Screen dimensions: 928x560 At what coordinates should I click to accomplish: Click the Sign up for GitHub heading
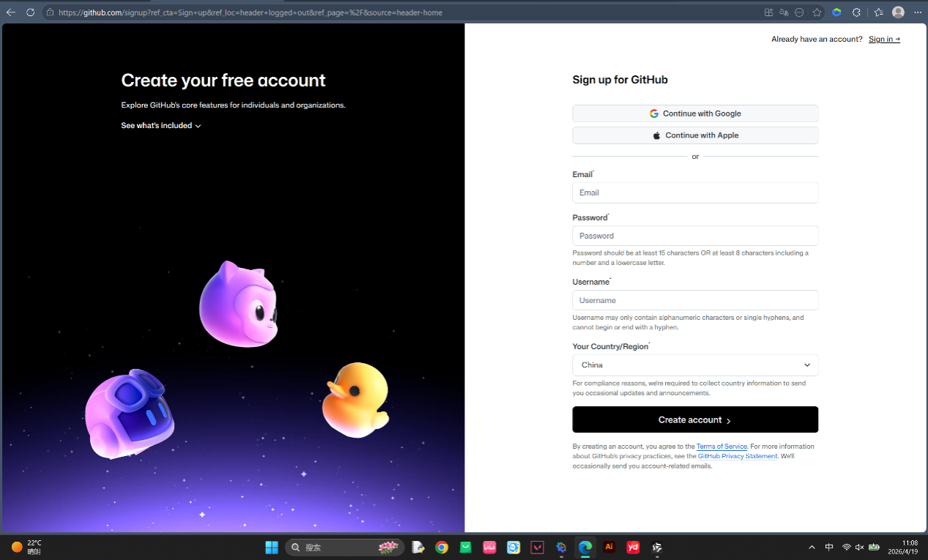click(x=620, y=80)
